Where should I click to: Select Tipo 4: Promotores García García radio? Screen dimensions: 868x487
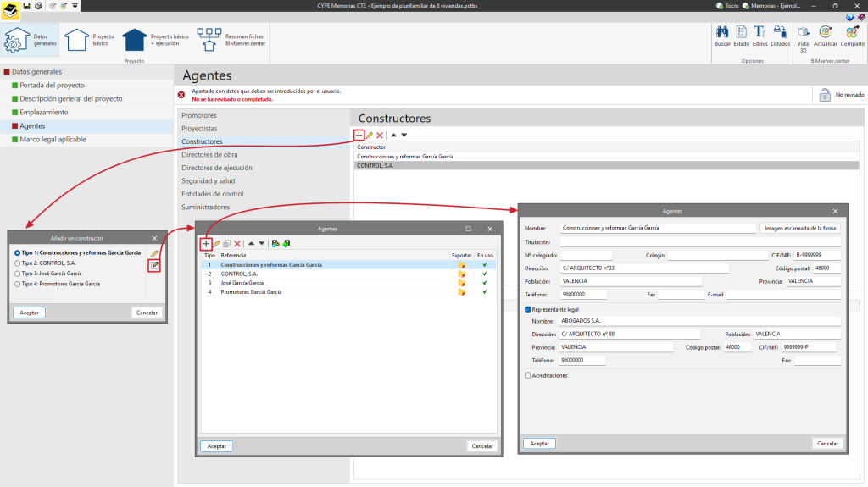pyautogui.click(x=17, y=285)
